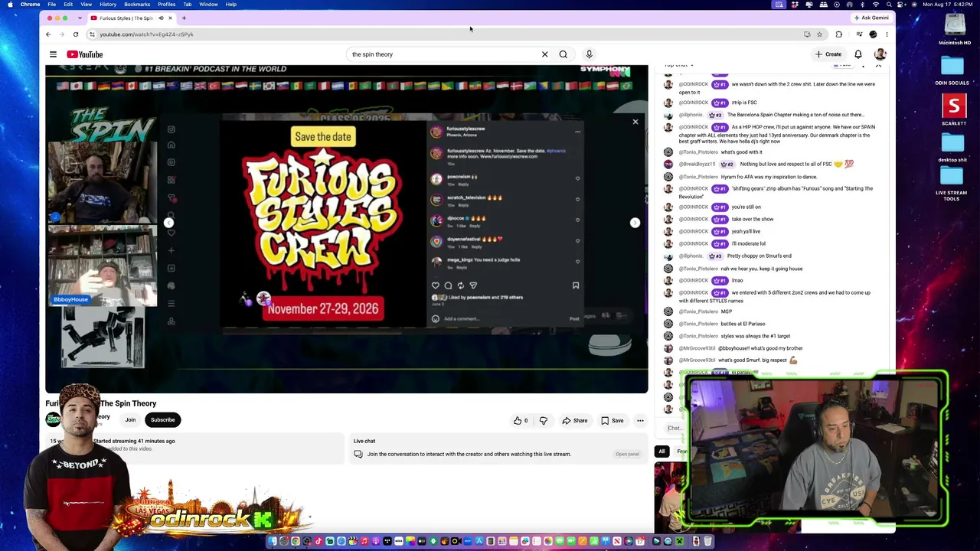Go forward in Chrome history
The width and height of the screenshot is (980, 551).
point(61,34)
